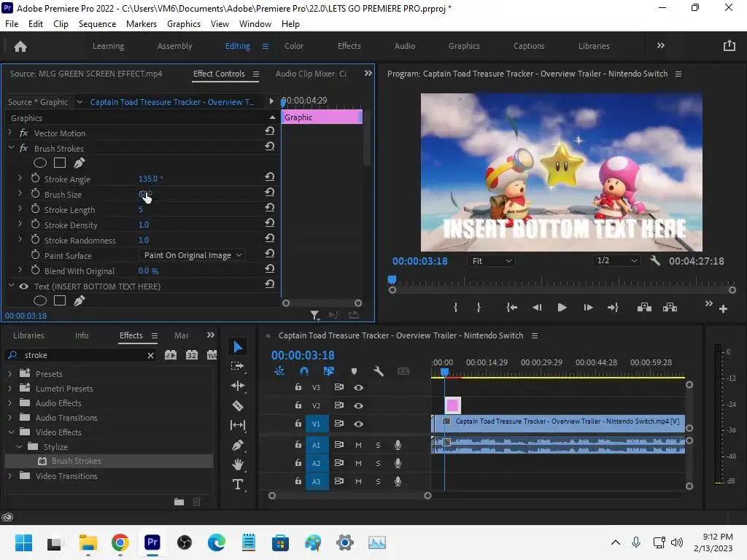Reset the Brush Size parameter
The height and width of the screenshot is (560, 747).
(x=270, y=192)
